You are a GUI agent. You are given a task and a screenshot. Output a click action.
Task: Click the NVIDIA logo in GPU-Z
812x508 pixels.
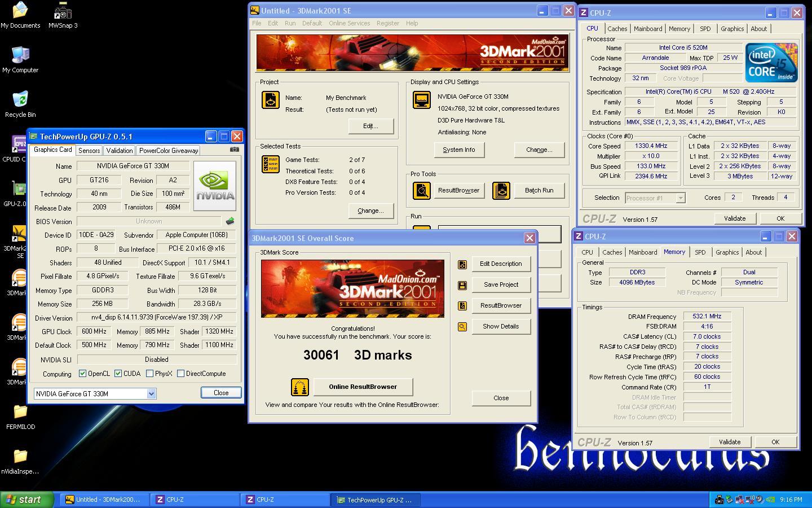(x=215, y=186)
